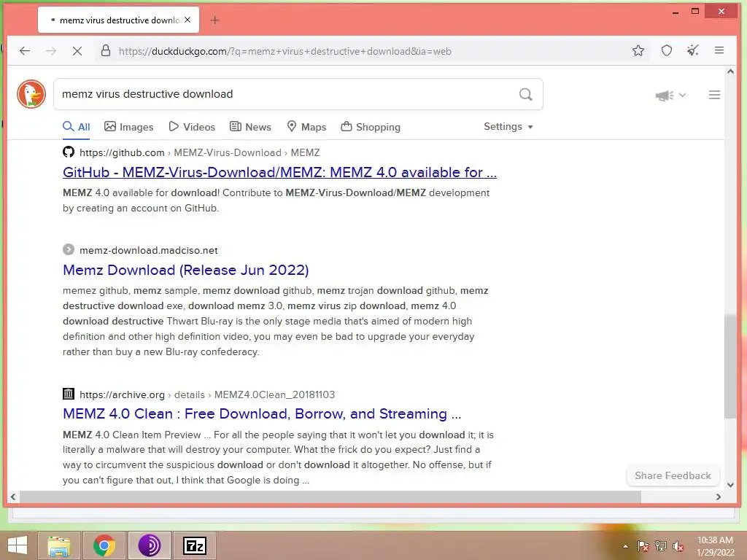
Task: Click memz-download.madciso.net URL text
Action: tap(149, 250)
